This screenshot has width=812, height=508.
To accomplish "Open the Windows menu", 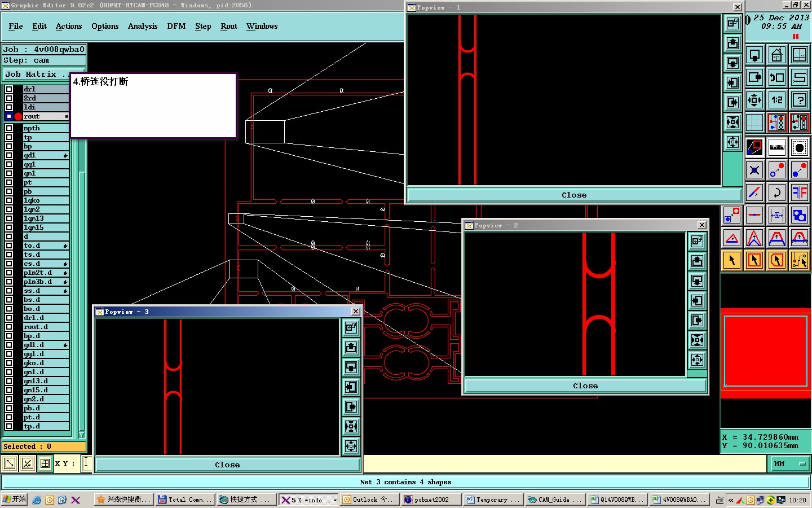I will (x=262, y=27).
